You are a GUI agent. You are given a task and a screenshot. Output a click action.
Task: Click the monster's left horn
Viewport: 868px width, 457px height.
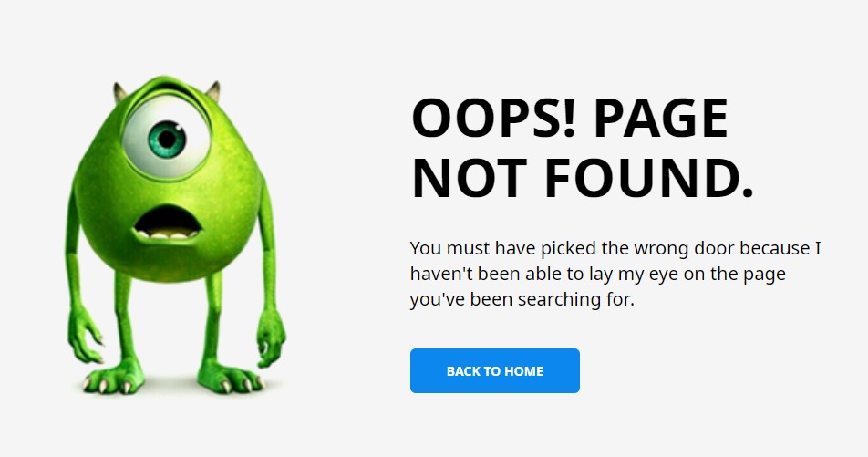pos(119,92)
